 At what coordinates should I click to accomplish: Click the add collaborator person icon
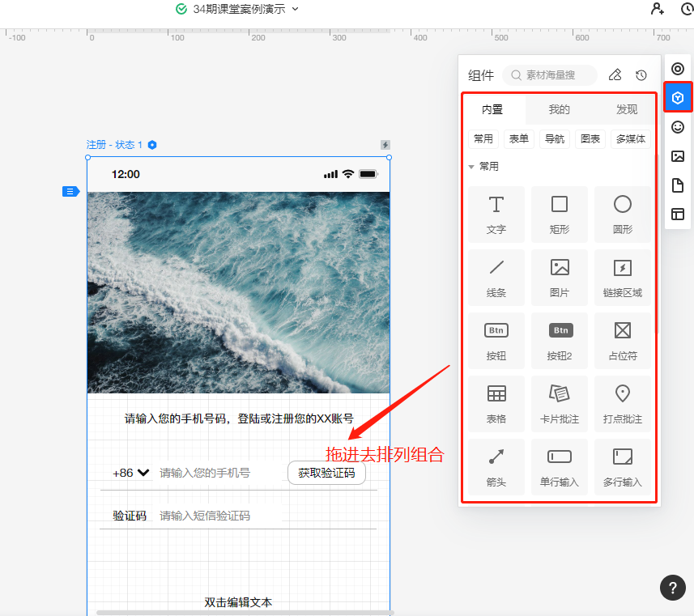pos(658,9)
